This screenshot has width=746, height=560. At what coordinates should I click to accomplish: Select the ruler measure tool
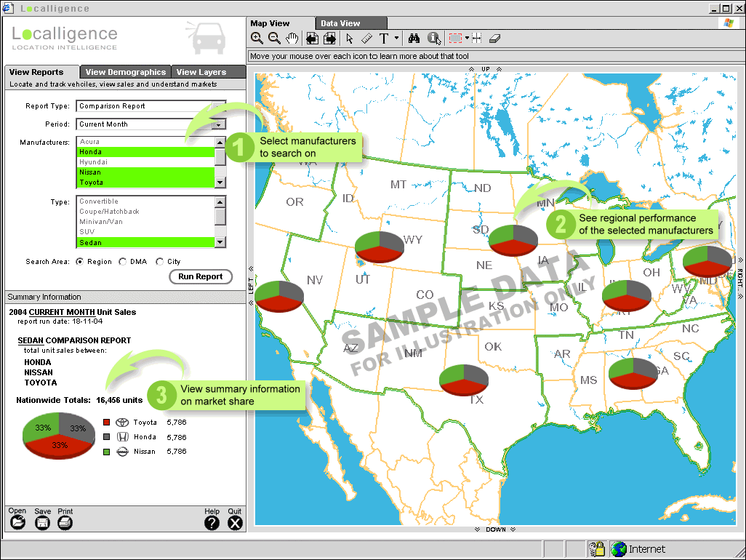coord(366,39)
